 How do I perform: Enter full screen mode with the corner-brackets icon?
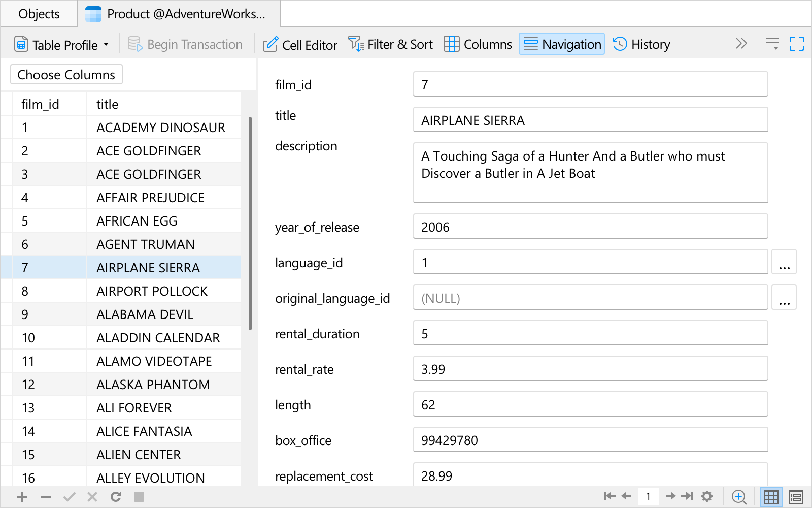[797, 44]
